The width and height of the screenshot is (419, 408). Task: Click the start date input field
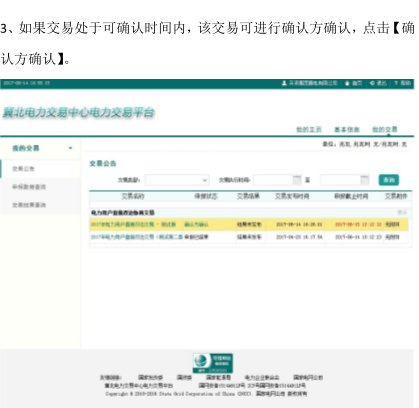coord(273,180)
